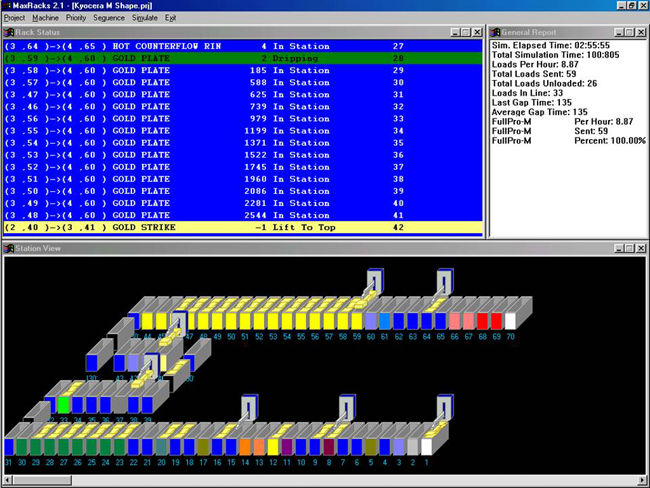Select the green Dripping GOLD PLATE row

[243, 58]
